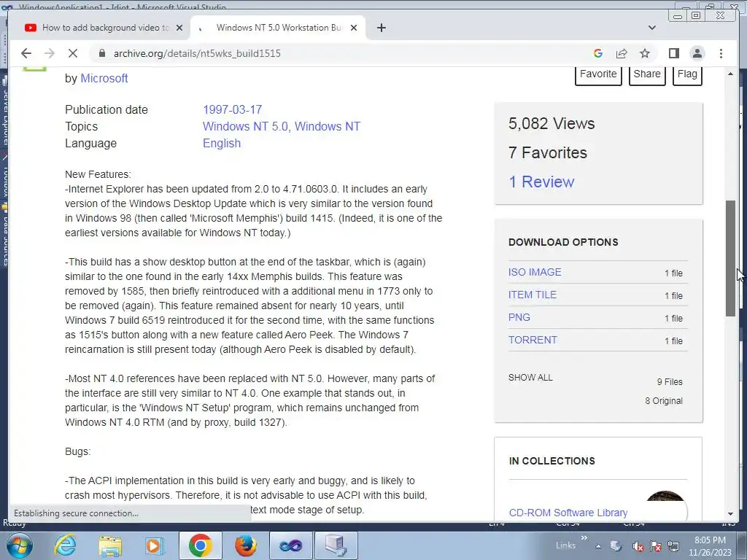Image resolution: width=747 pixels, height=560 pixels.
Task: Close the YouTube background video tab
Action: 179,28
